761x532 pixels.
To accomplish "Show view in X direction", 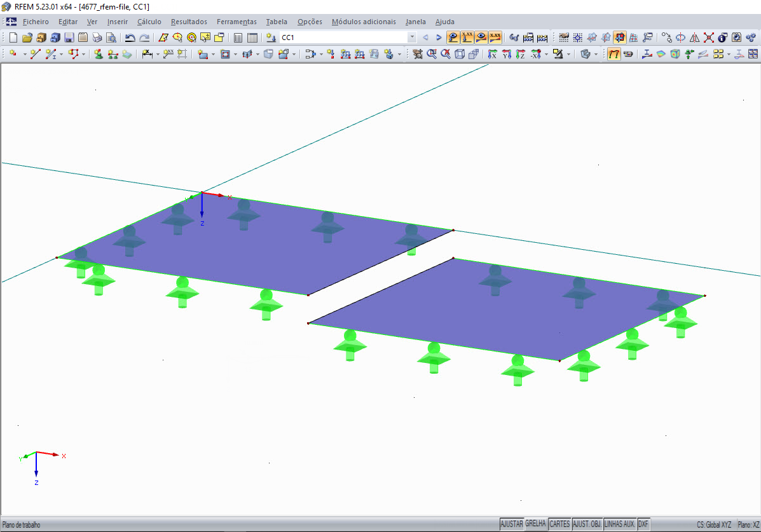I will (x=492, y=54).
